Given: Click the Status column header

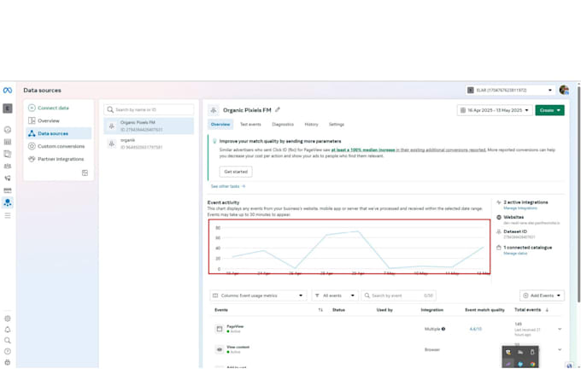Looking at the screenshot, I should (x=338, y=310).
